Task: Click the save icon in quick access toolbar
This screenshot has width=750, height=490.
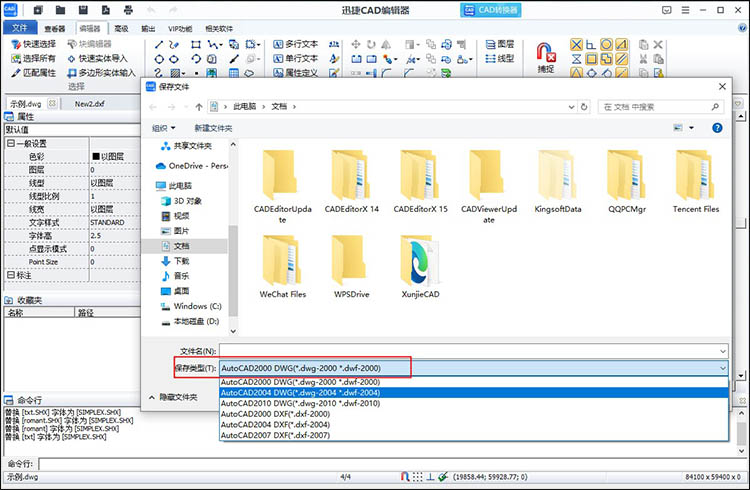Action: tap(83, 10)
